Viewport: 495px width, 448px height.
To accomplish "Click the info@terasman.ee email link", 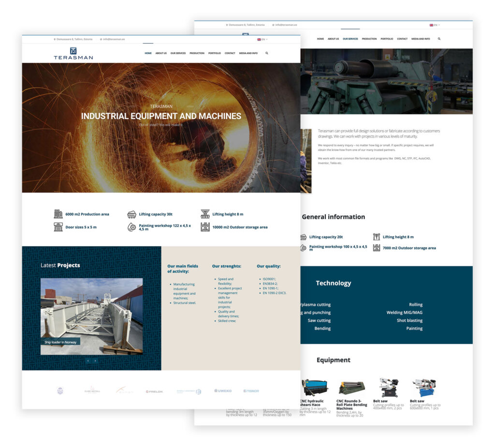I will pyautogui.click(x=114, y=39).
